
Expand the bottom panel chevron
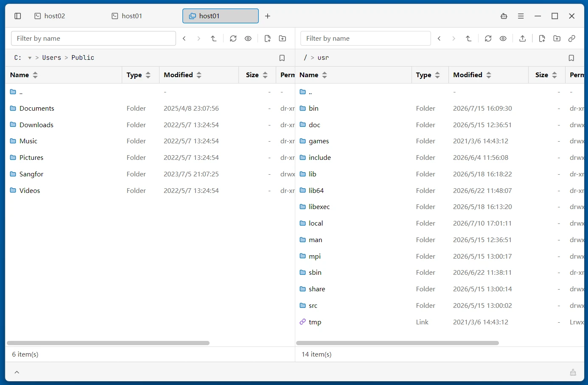coord(17,372)
